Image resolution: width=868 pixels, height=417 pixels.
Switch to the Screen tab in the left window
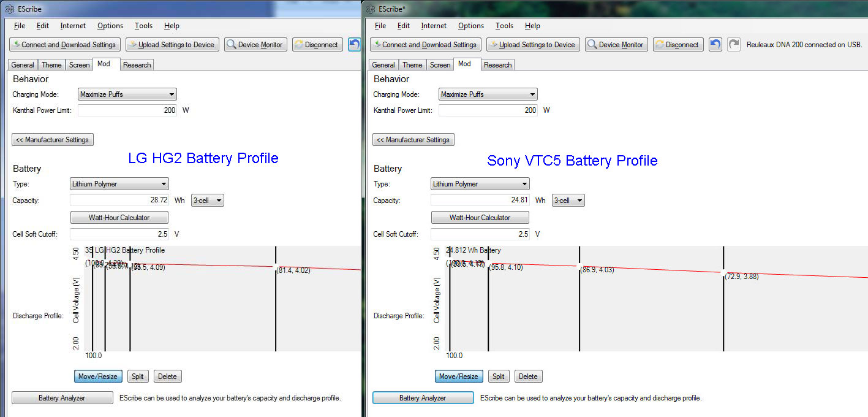79,65
